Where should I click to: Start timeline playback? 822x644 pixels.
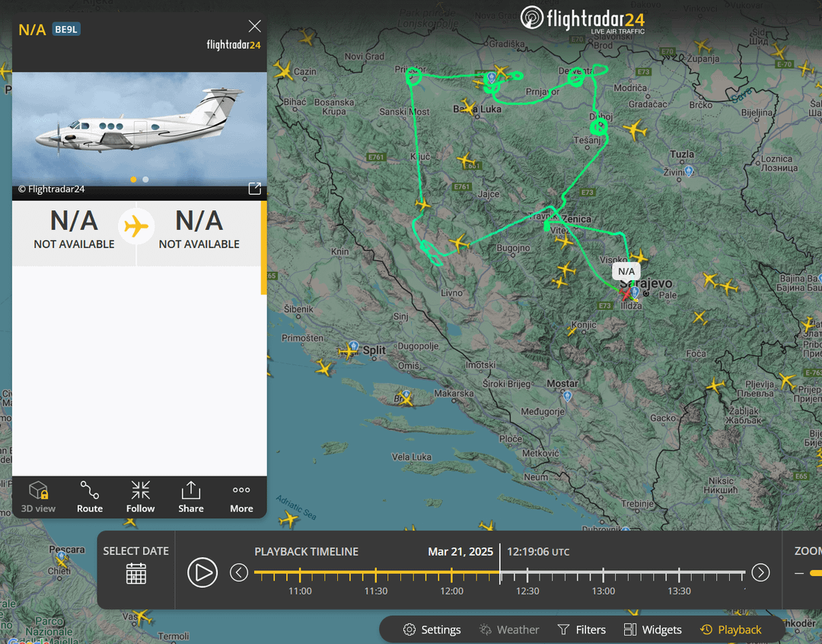pyautogui.click(x=202, y=572)
